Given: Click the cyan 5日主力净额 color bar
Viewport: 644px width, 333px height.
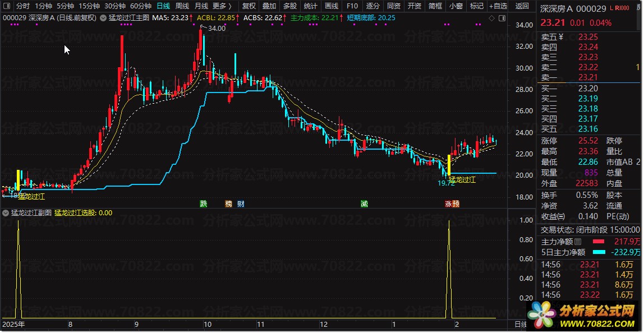Looking at the screenshot, I should point(598,252).
